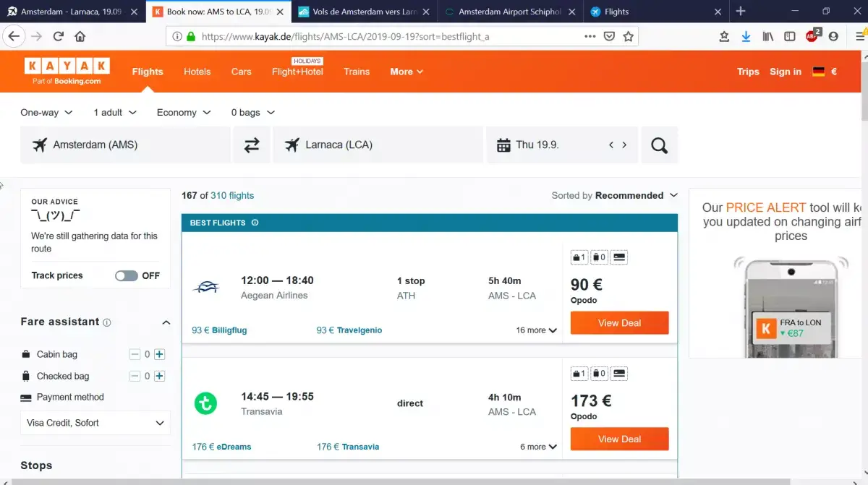Open the page bookmark star toolbar icon

coord(724,36)
